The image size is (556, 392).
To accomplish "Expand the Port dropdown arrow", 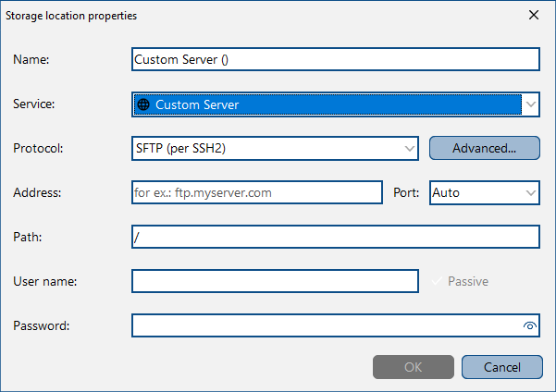I will 531,193.
